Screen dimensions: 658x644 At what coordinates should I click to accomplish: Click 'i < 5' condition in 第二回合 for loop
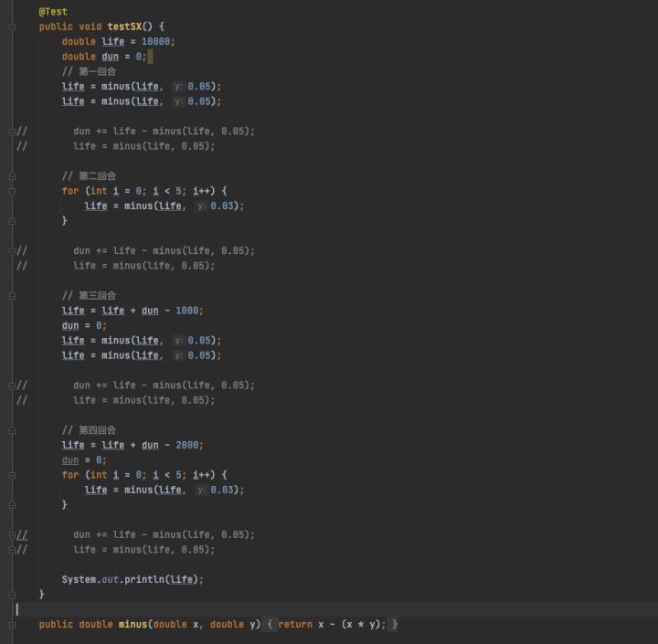point(166,191)
